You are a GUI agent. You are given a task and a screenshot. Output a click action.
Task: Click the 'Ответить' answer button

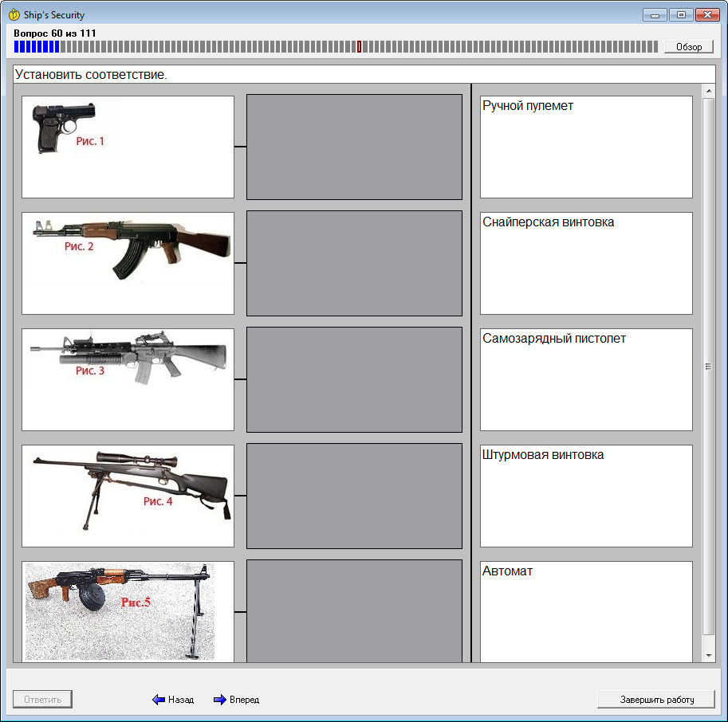click(42, 700)
